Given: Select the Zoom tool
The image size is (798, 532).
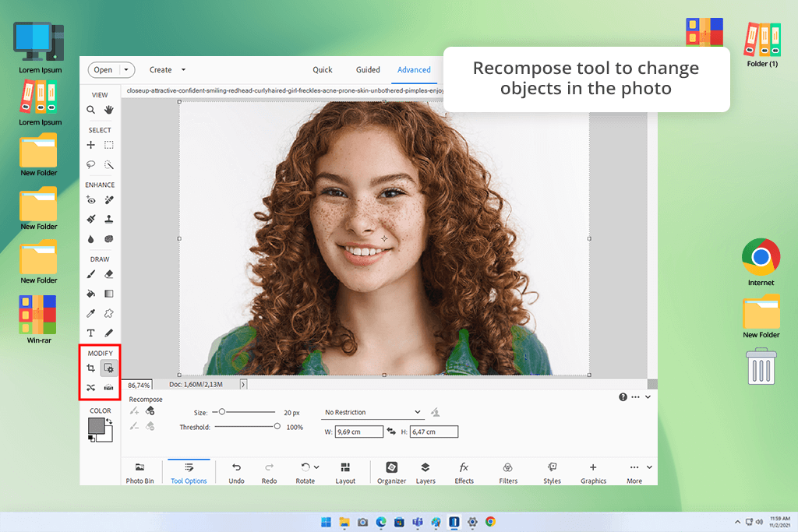Looking at the screenshot, I should (91, 110).
